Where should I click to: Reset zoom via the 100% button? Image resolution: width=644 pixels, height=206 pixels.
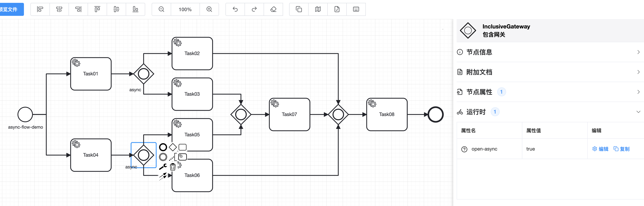[x=185, y=9]
